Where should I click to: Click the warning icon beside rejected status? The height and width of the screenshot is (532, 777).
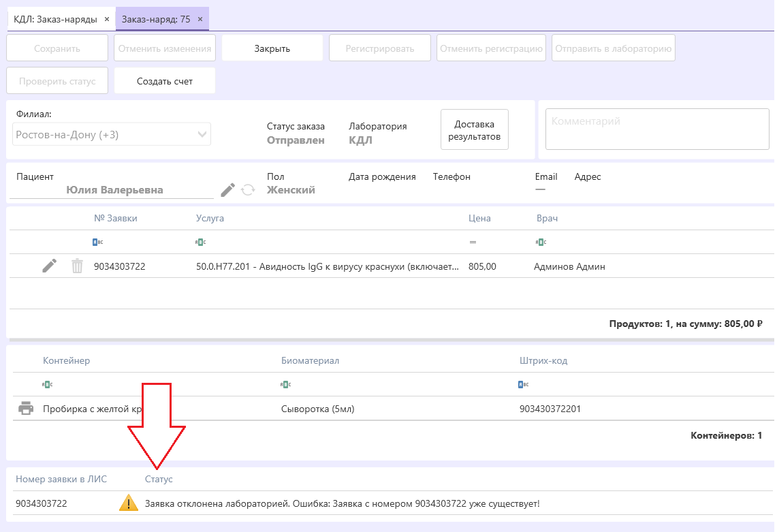[x=128, y=503]
